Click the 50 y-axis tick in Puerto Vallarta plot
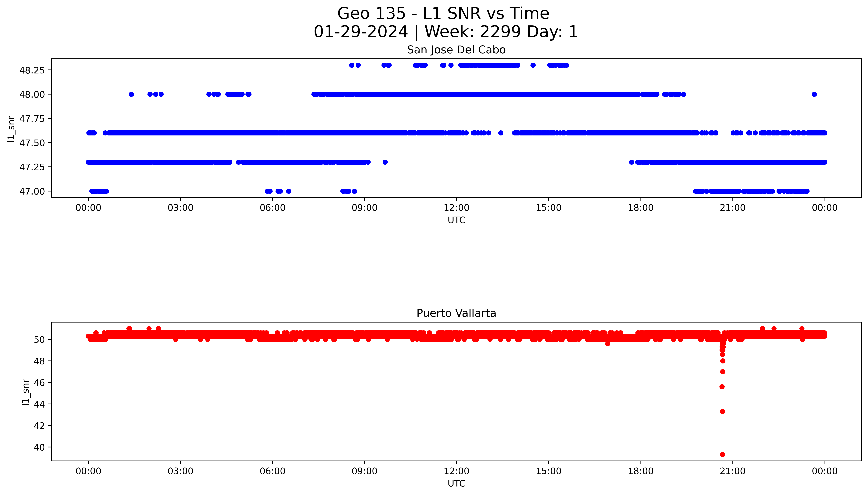 click(x=40, y=340)
